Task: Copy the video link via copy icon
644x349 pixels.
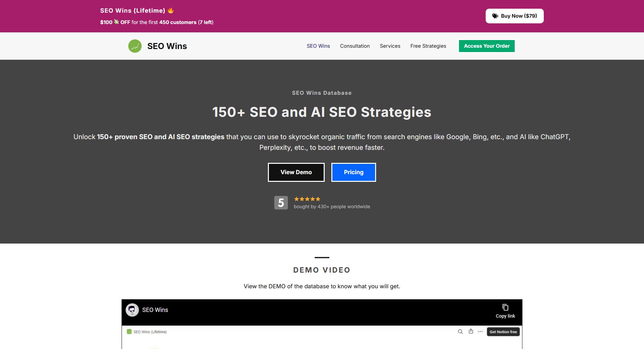Action: 505,307
